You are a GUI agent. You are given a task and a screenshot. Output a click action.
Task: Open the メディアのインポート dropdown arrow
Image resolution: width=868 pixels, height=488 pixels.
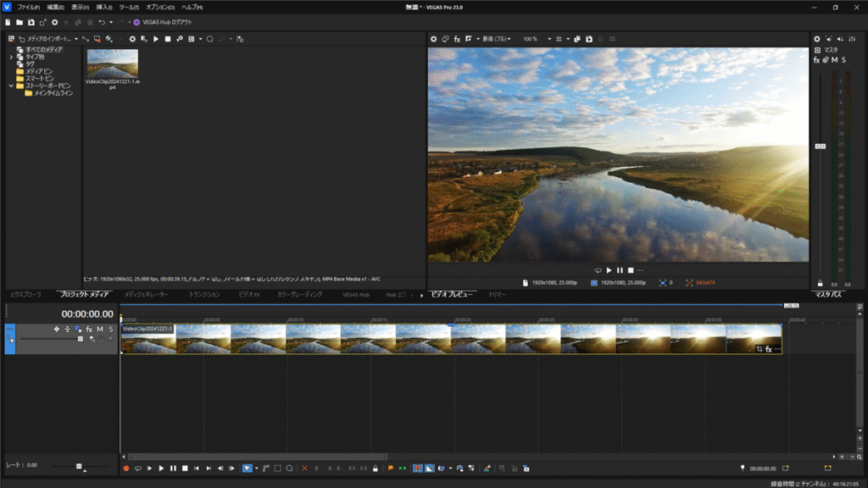pyautogui.click(x=75, y=39)
